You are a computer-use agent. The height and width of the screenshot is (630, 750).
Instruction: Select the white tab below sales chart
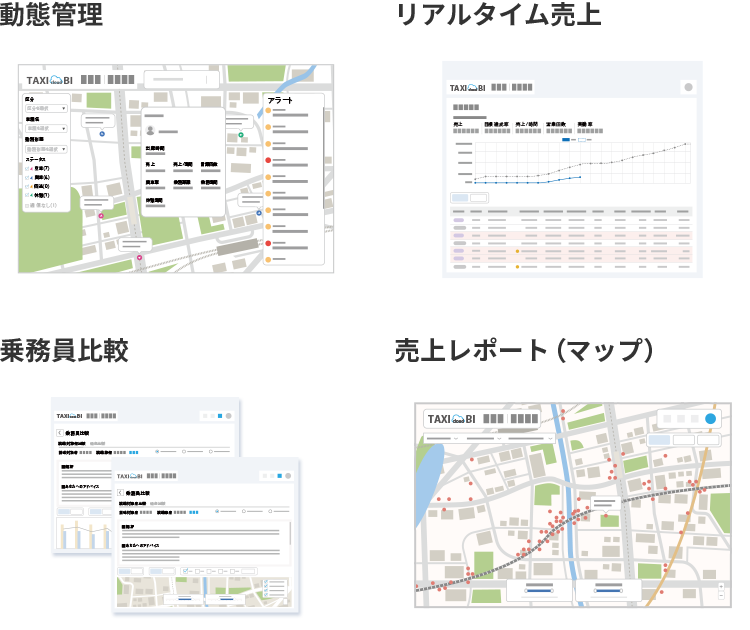click(479, 198)
